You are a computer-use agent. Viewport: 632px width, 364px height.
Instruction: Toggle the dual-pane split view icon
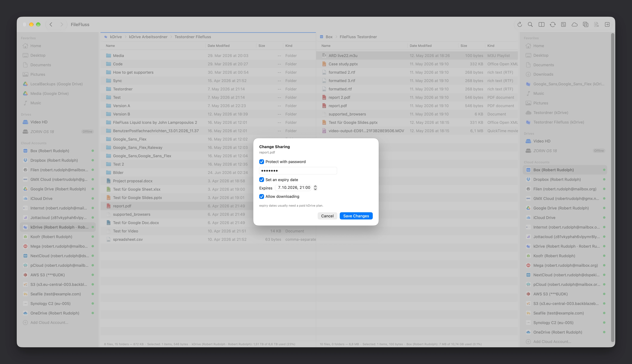542,24
